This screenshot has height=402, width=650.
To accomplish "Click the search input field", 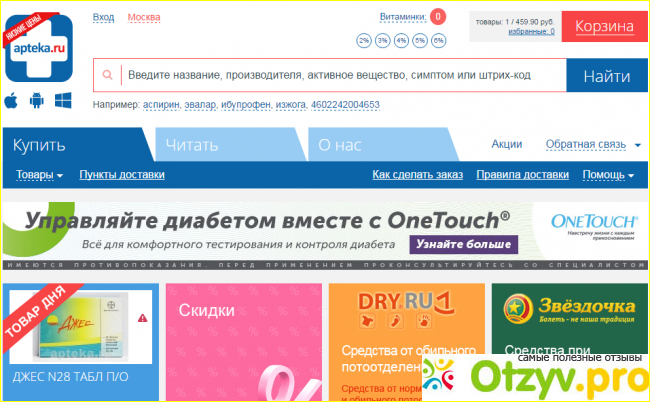I will click(x=340, y=76).
